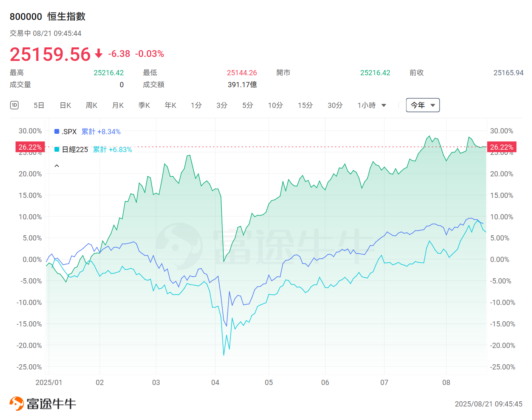Click the 日經225 cyan legend marker

(x=57, y=149)
